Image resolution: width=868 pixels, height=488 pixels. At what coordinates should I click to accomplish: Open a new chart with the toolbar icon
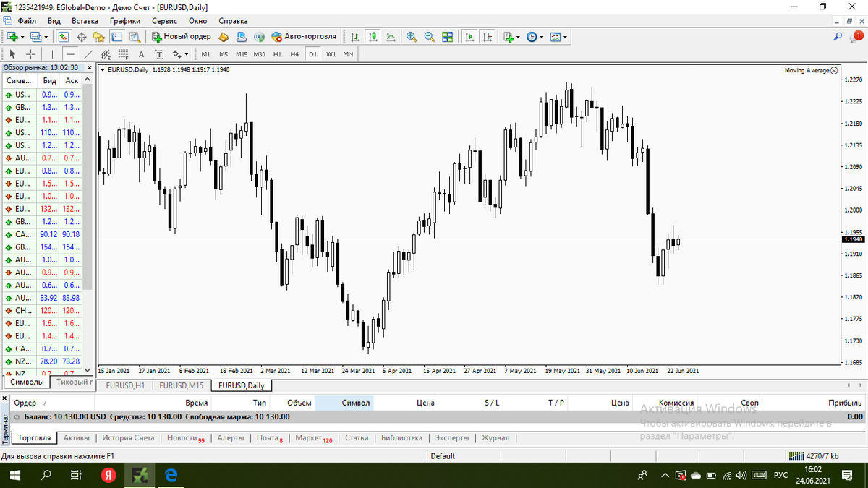[13, 36]
